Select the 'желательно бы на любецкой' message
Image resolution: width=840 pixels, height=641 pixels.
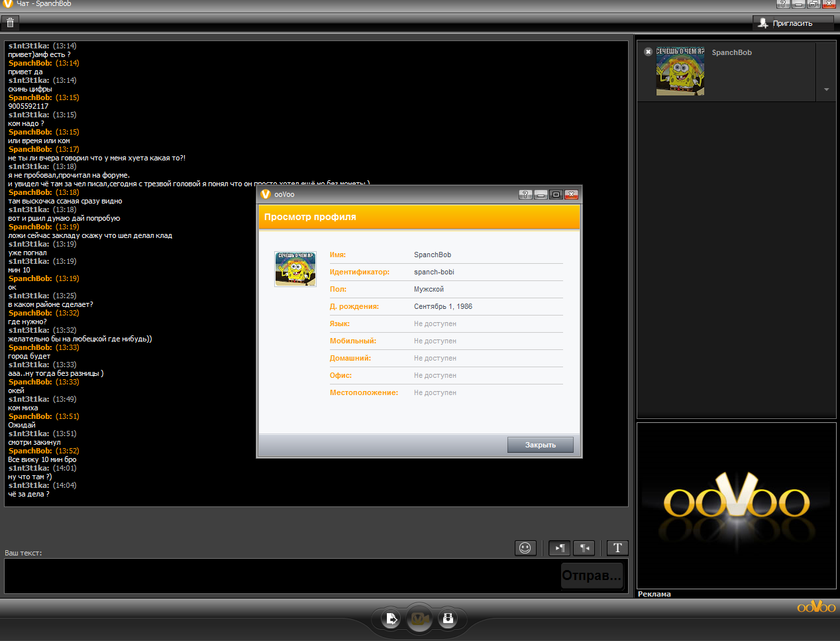point(80,339)
